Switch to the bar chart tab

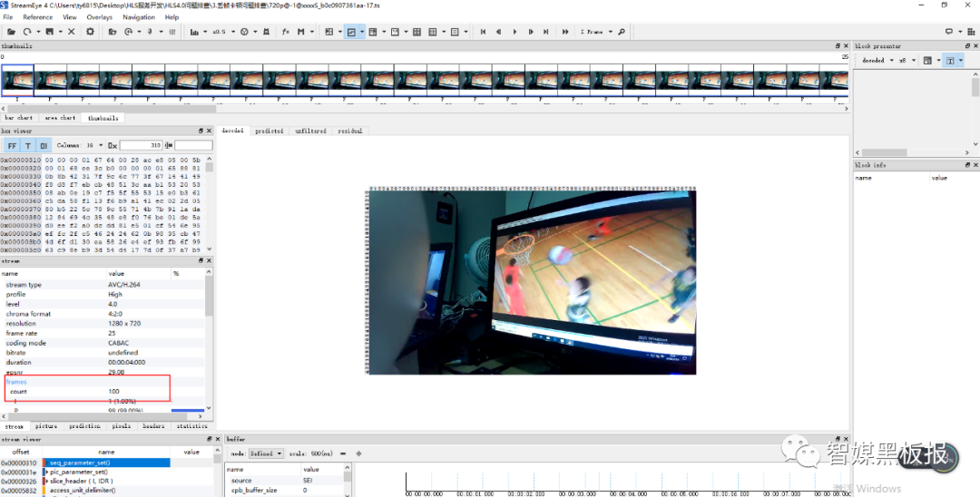click(x=19, y=117)
